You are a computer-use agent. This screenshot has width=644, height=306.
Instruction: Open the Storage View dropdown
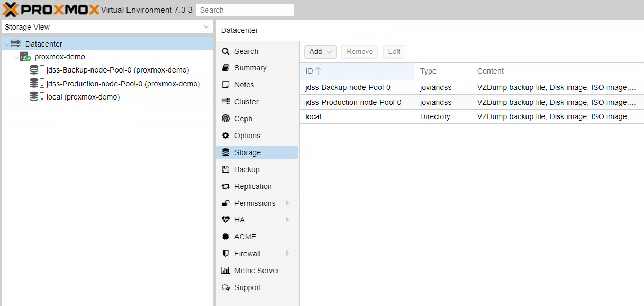[206, 27]
